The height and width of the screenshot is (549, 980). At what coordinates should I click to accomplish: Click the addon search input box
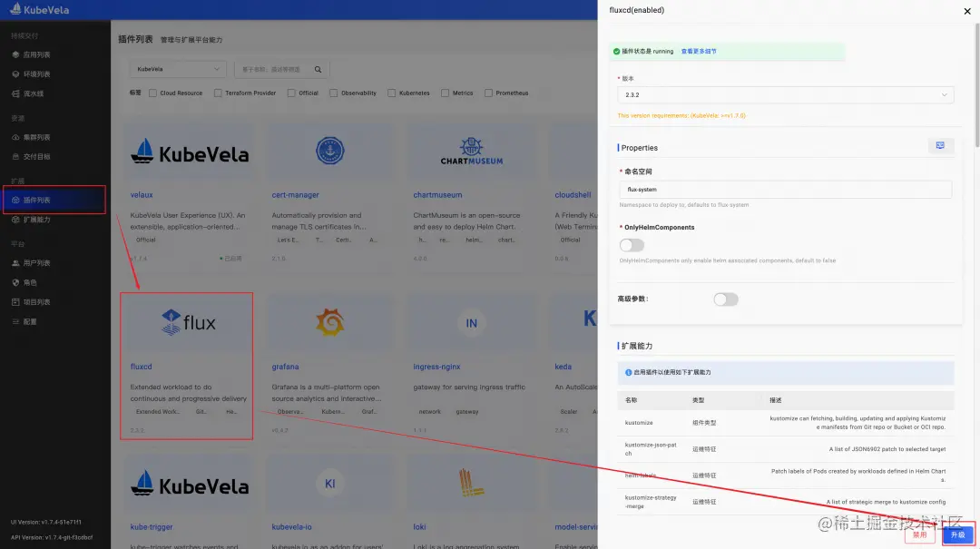(282, 69)
